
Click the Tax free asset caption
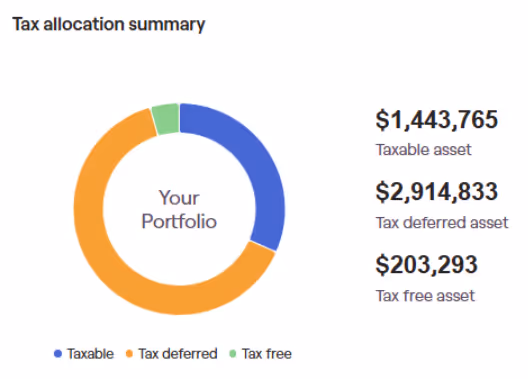point(425,296)
